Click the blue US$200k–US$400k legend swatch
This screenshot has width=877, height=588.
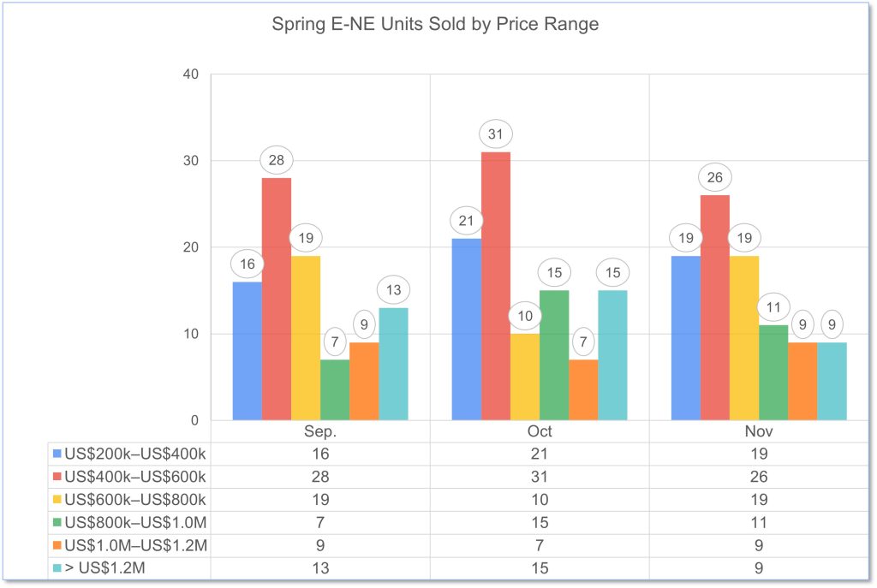coord(57,454)
